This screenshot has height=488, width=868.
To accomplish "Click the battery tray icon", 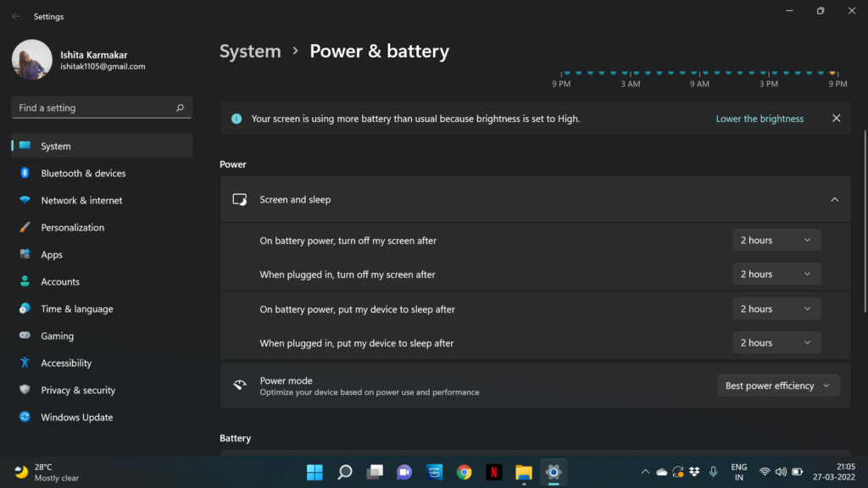I will (x=797, y=472).
